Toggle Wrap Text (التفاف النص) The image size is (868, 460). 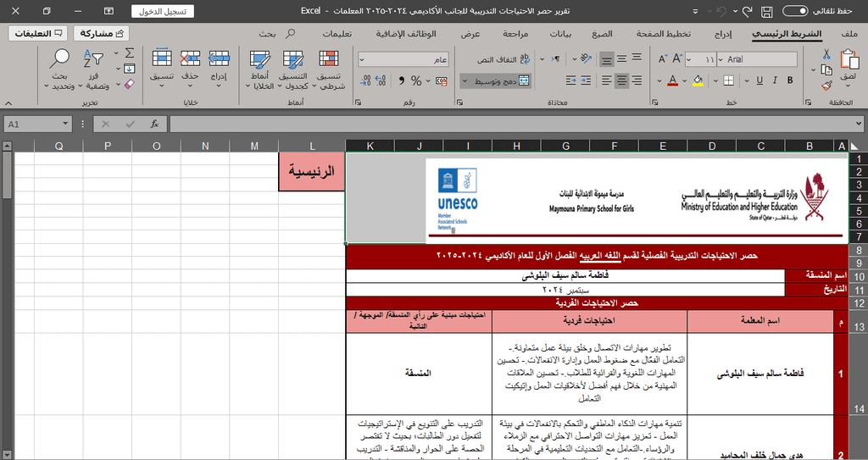[504, 59]
